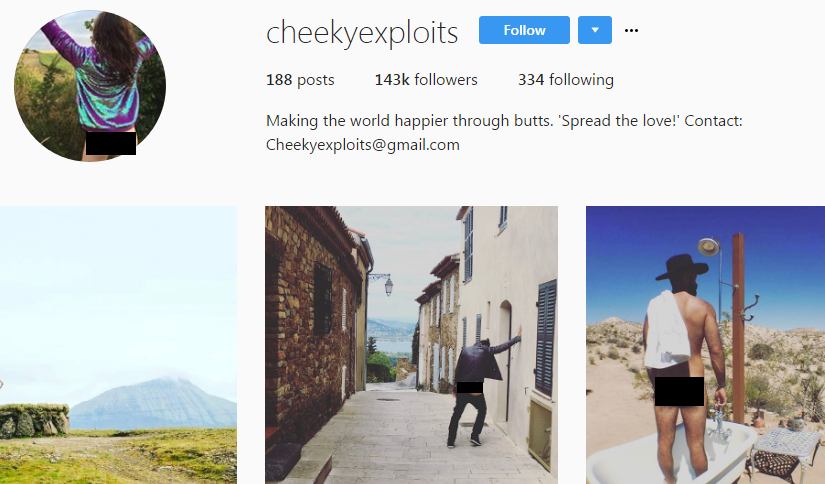The width and height of the screenshot is (825, 484).
Task: Open the mountain landscape post
Action: point(118,345)
